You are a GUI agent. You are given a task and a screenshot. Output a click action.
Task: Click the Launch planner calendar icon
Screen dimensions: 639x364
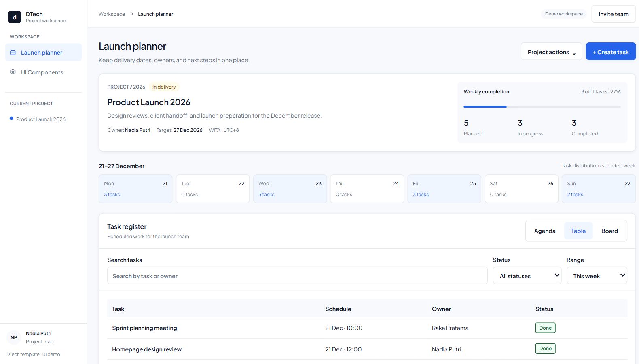pos(13,53)
